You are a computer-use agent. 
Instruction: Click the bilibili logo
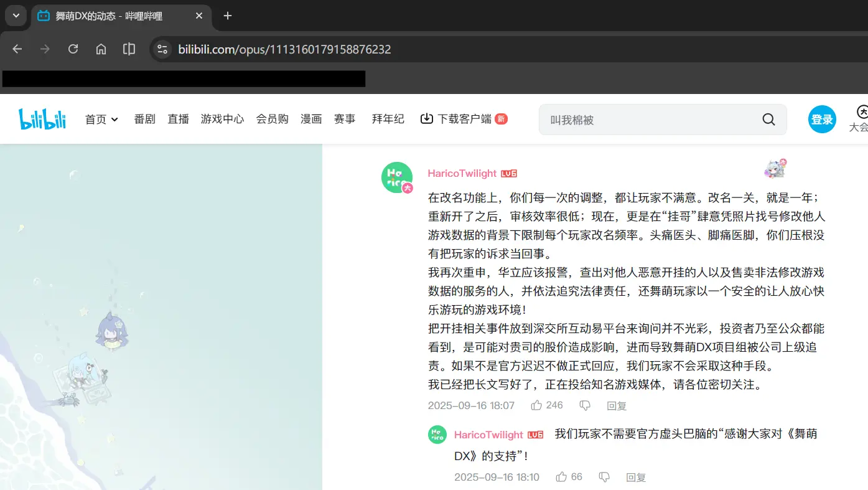point(42,119)
